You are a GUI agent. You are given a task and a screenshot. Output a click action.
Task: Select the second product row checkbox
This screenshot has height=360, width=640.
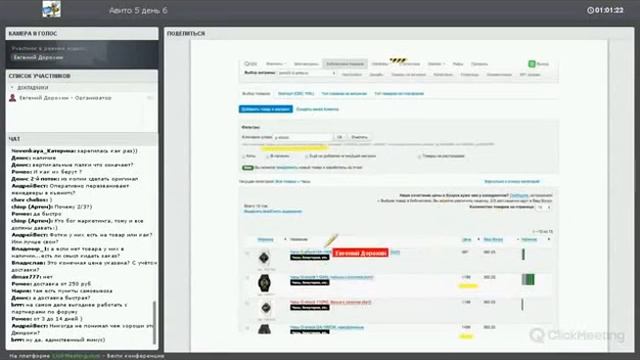(x=247, y=278)
